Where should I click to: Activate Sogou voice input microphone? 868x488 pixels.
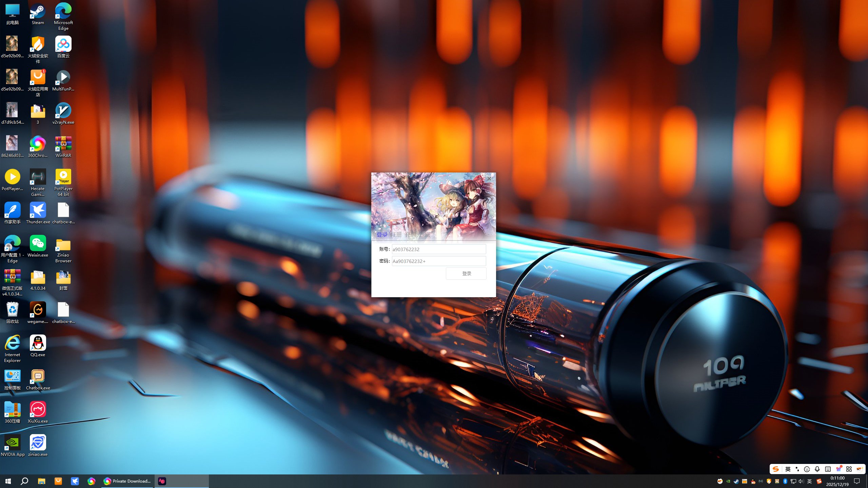pos(817,469)
